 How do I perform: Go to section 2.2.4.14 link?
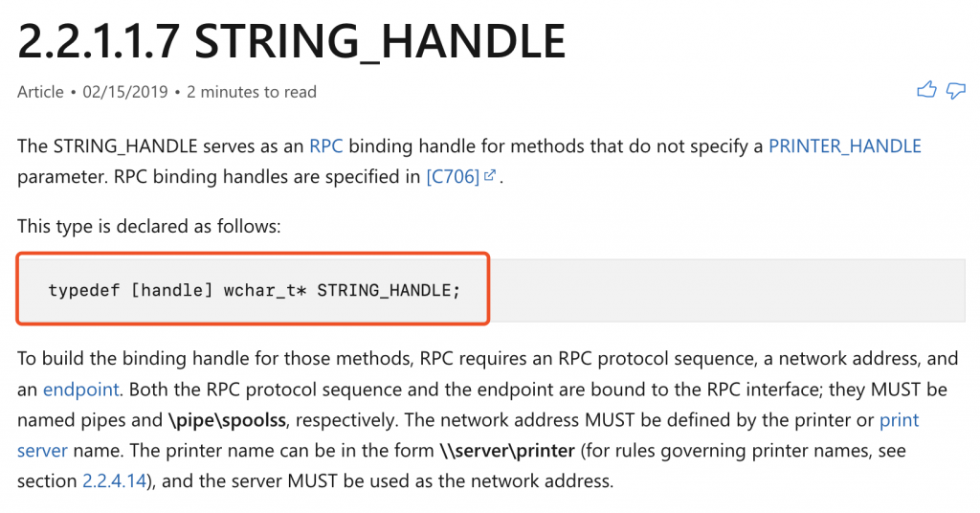[x=114, y=481]
